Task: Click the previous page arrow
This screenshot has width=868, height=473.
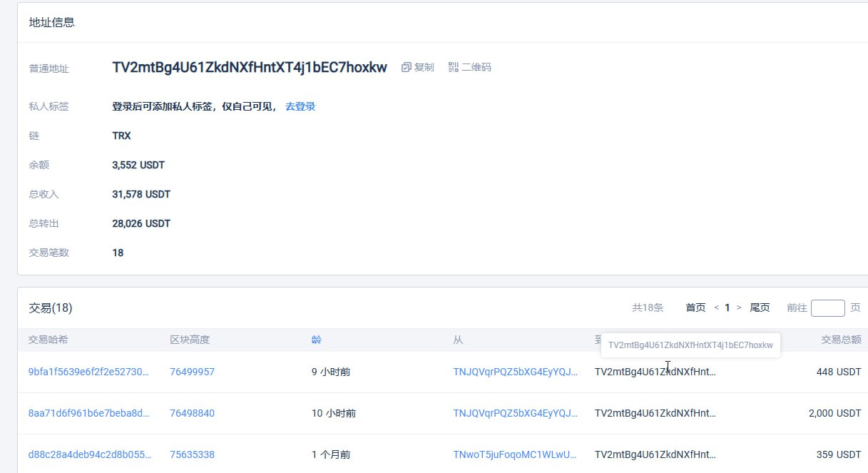Action: 716,307
